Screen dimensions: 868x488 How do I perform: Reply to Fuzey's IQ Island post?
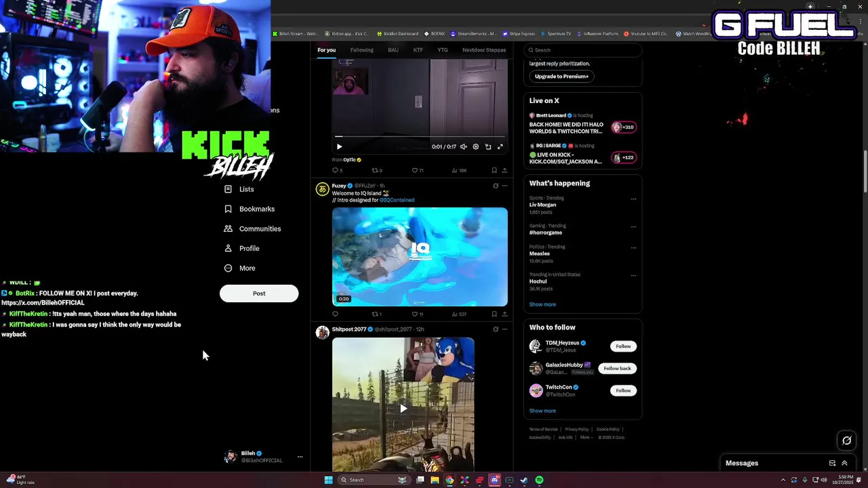click(335, 314)
